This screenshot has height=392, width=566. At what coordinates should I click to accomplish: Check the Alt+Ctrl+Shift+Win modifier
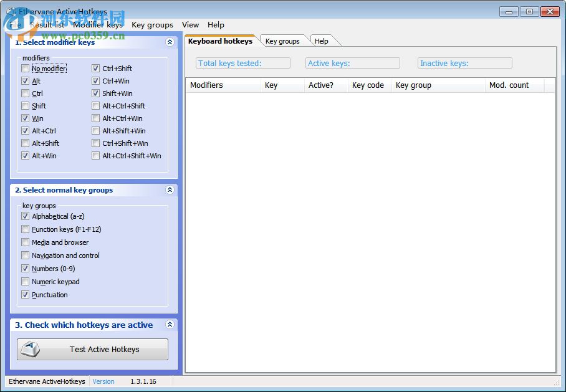pyautogui.click(x=96, y=156)
